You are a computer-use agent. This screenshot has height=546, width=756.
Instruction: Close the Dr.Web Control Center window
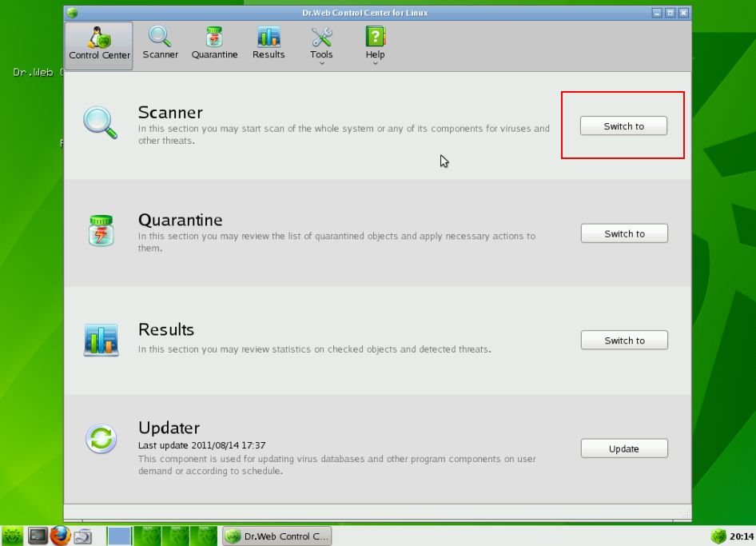click(684, 13)
